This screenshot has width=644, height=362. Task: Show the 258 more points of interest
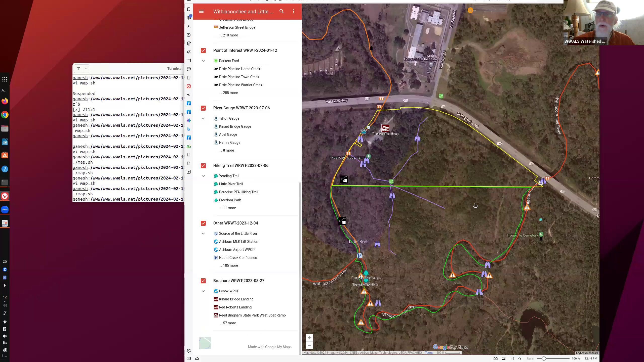pyautogui.click(x=228, y=93)
